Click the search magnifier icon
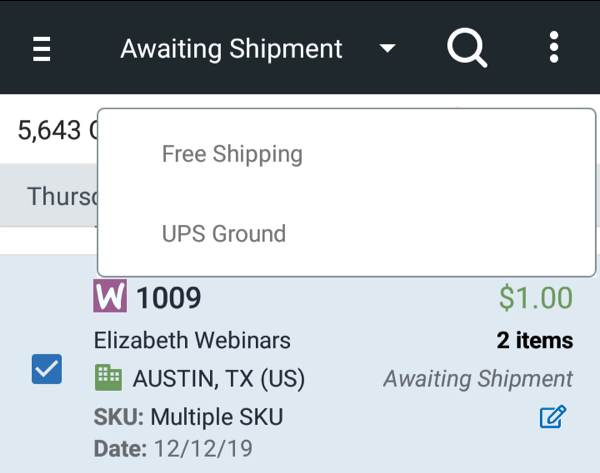The height and width of the screenshot is (473, 600). 467,48
